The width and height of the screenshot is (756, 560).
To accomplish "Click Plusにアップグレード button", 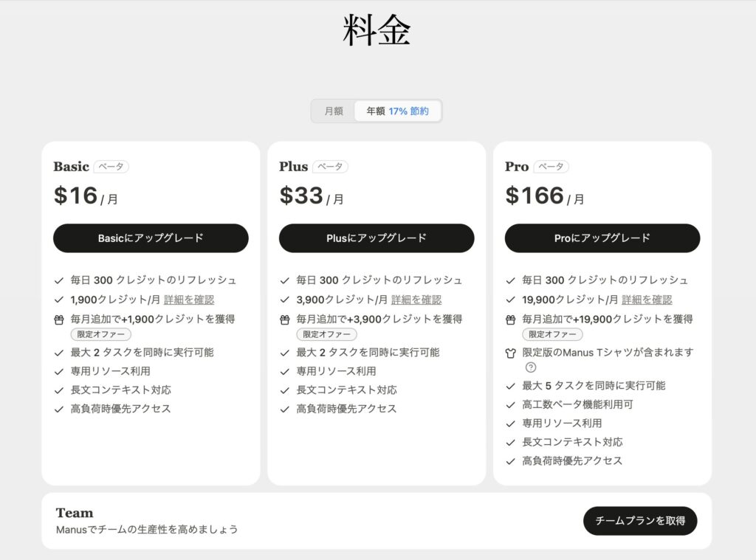I will 377,238.
